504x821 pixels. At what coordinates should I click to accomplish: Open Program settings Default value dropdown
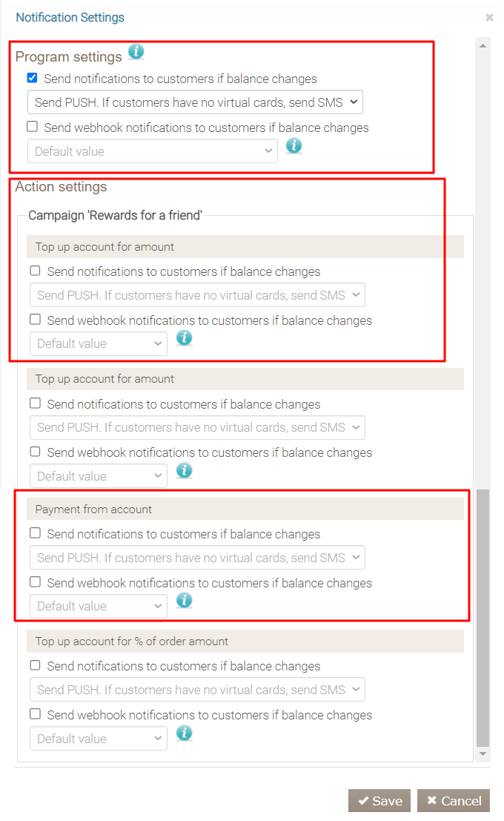[x=152, y=151]
